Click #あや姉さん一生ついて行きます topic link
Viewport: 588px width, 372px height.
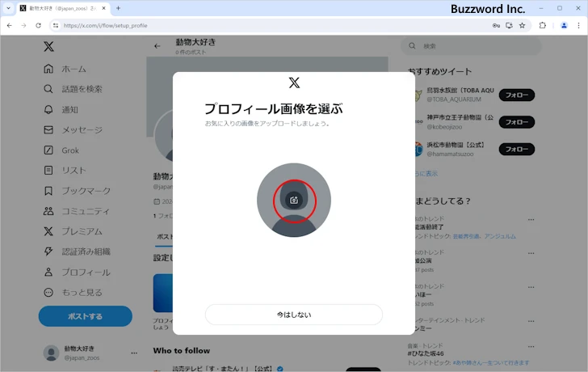point(491,362)
